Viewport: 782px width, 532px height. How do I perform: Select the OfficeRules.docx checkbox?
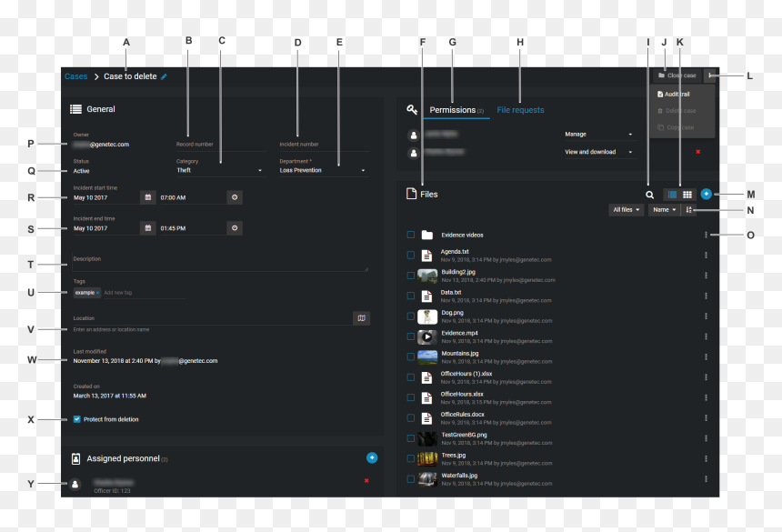pos(410,417)
